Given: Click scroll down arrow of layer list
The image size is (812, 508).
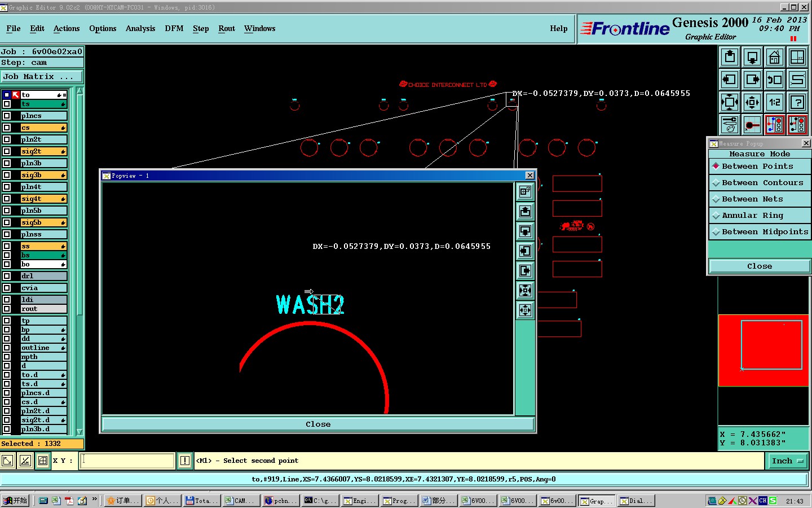Looking at the screenshot, I should pos(80,432).
